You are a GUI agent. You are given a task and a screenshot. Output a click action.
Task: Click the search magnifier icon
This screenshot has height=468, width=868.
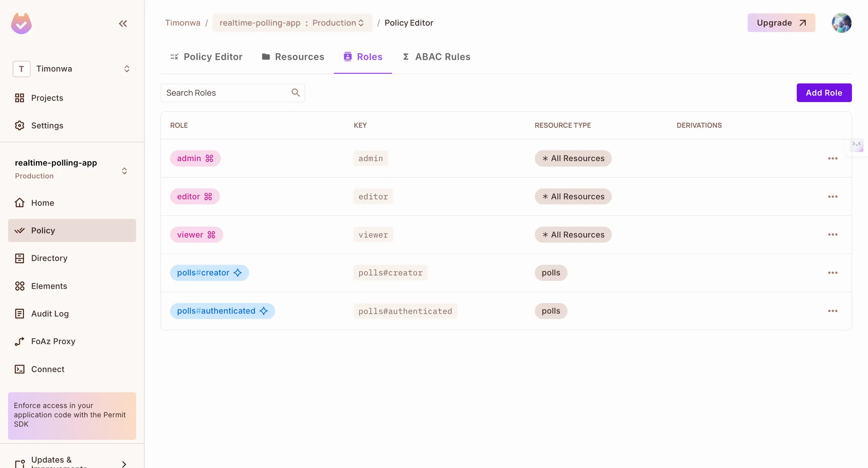[295, 93]
